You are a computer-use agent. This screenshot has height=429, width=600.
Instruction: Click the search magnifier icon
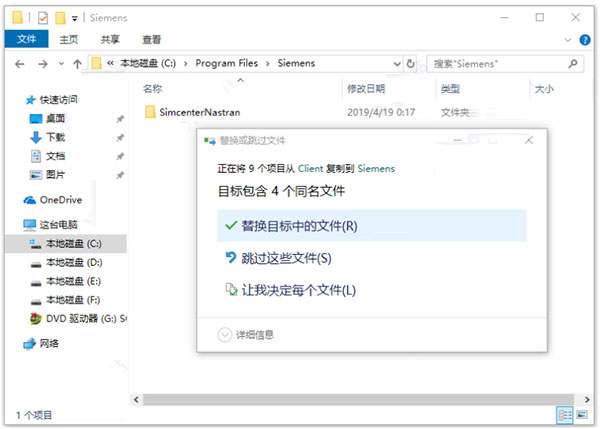point(573,64)
